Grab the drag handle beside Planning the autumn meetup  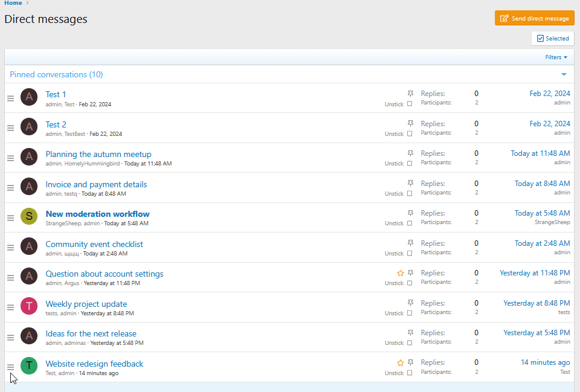(x=11, y=158)
